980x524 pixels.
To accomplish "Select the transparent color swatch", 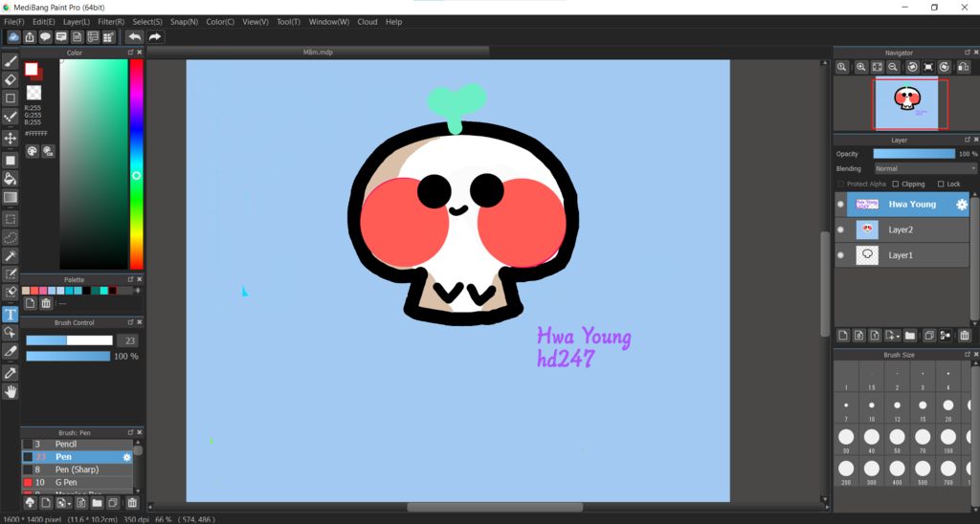I will pos(33,93).
